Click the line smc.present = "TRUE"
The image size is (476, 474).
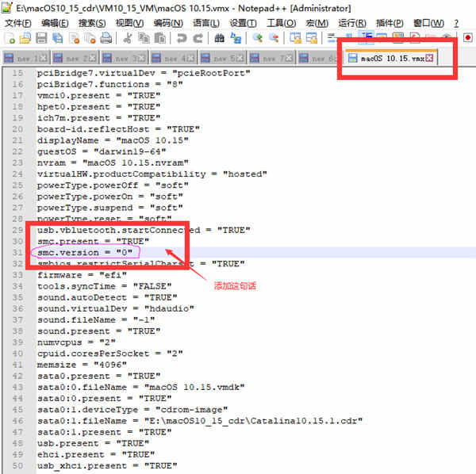(x=93, y=242)
